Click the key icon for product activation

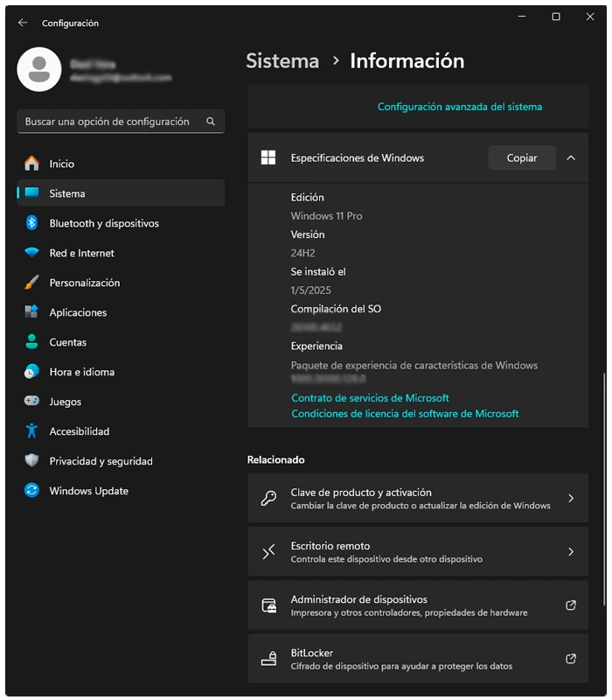(x=268, y=498)
